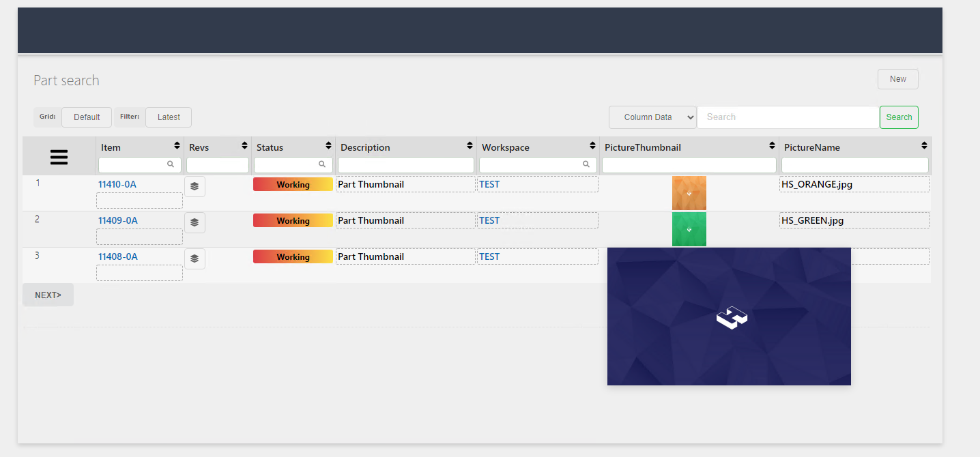Open TEST workspace link for 11410-0A
The width and height of the screenshot is (980, 457).
[x=489, y=184]
